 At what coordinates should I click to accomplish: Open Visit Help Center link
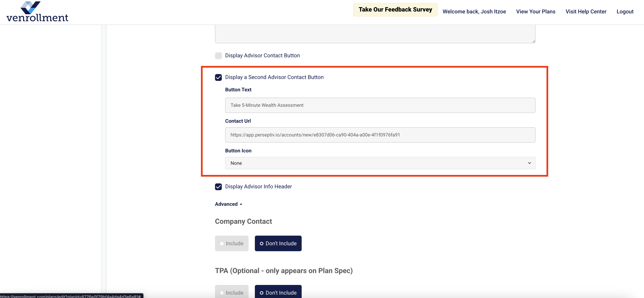coord(586,12)
